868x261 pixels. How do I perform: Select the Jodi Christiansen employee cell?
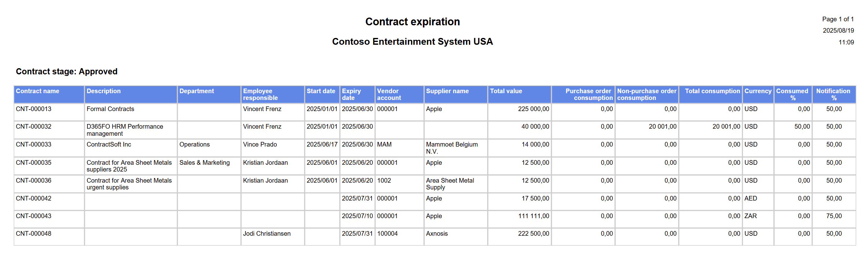click(266, 234)
